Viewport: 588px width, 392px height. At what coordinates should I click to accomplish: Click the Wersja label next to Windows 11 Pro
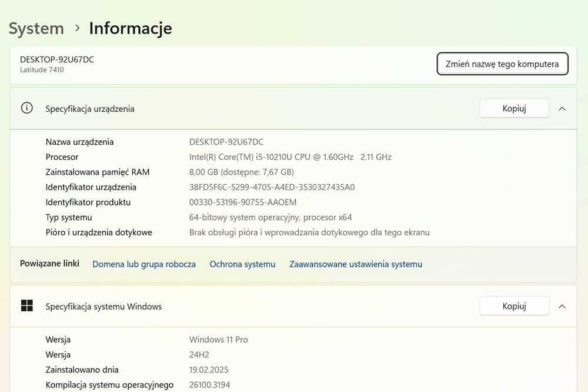click(58, 340)
